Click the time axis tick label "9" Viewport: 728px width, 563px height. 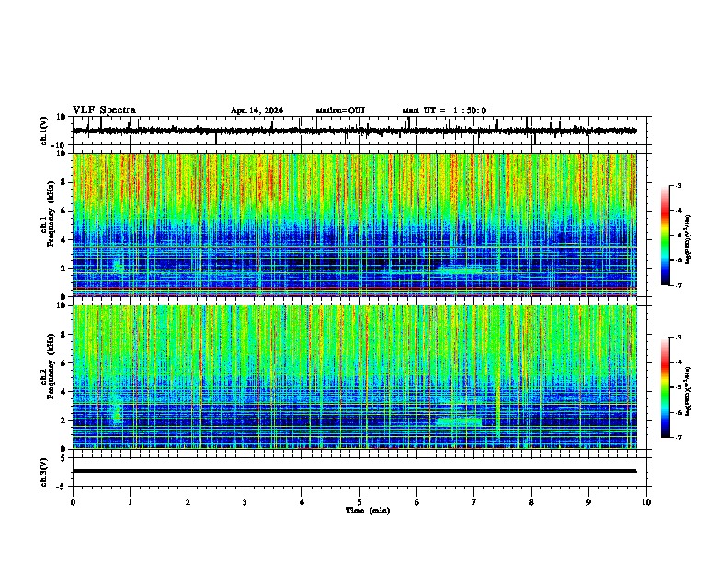(588, 502)
